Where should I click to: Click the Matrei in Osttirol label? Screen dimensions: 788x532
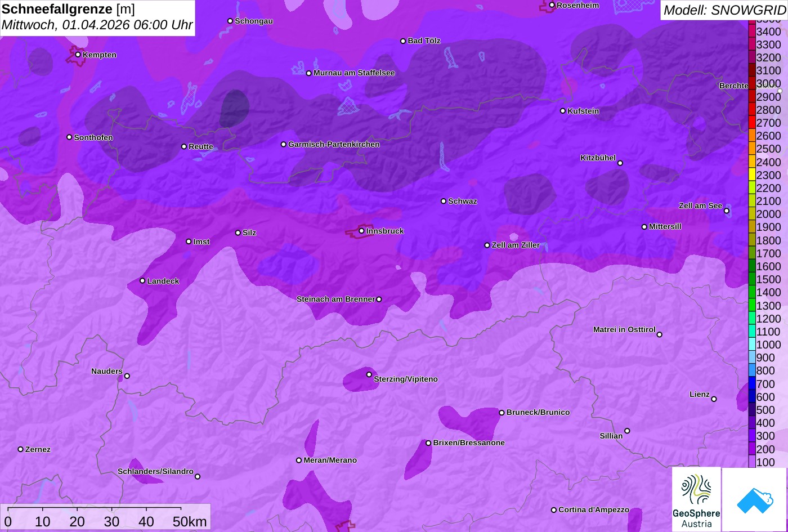pyautogui.click(x=624, y=329)
